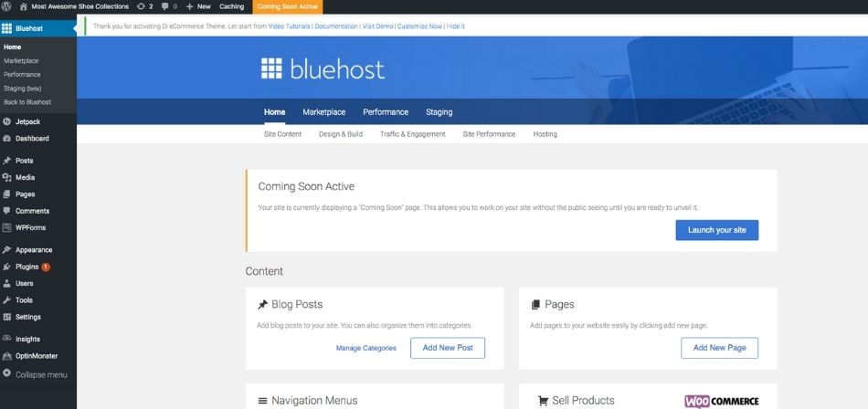Click the Customize Now link
Image resolution: width=868 pixels, height=409 pixels.
click(419, 26)
